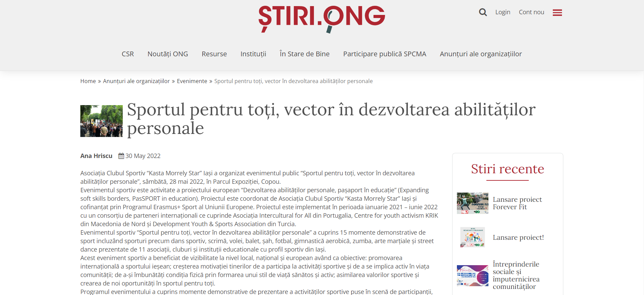Click Lansare proiect! thumbnail image
644x295 pixels.
click(x=472, y=237)
